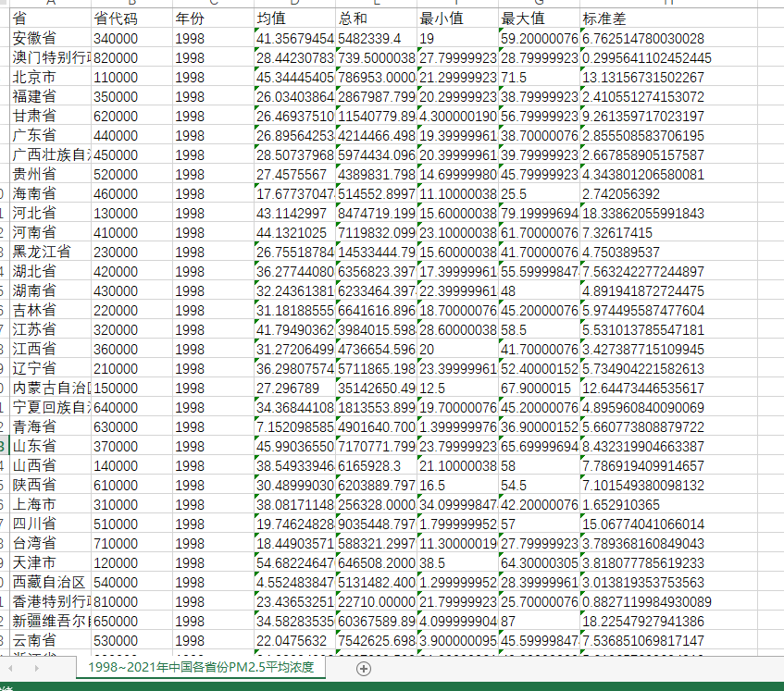Select standard deviation cell 2.742056392

669,194
